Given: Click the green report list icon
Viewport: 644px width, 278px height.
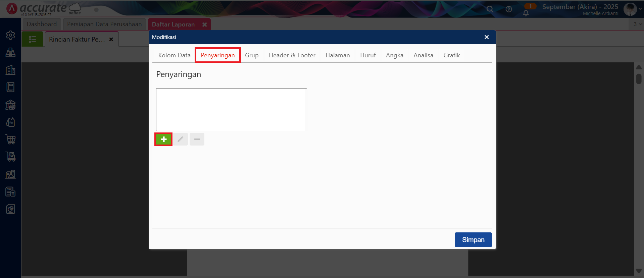Looking at the screenshot, I should point(33,39).
